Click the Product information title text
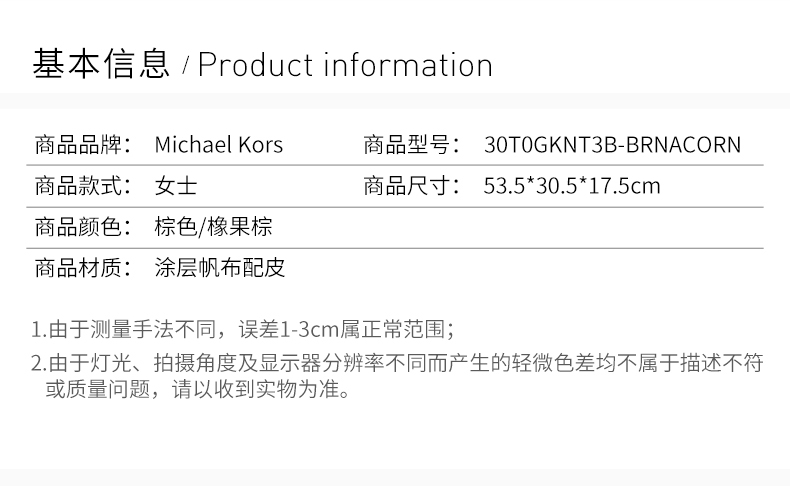The width and height of the screenshot is (790, 486). pyautogui.click(x=345, y=65)
